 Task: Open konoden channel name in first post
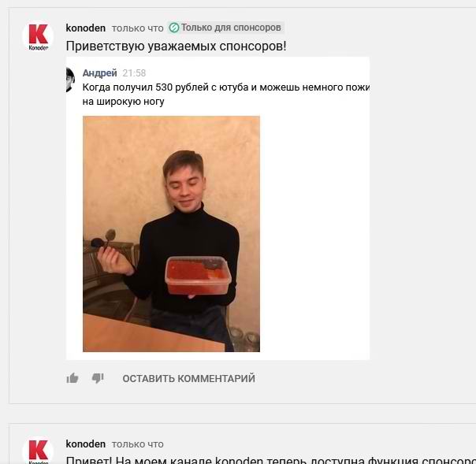[86, 28]
